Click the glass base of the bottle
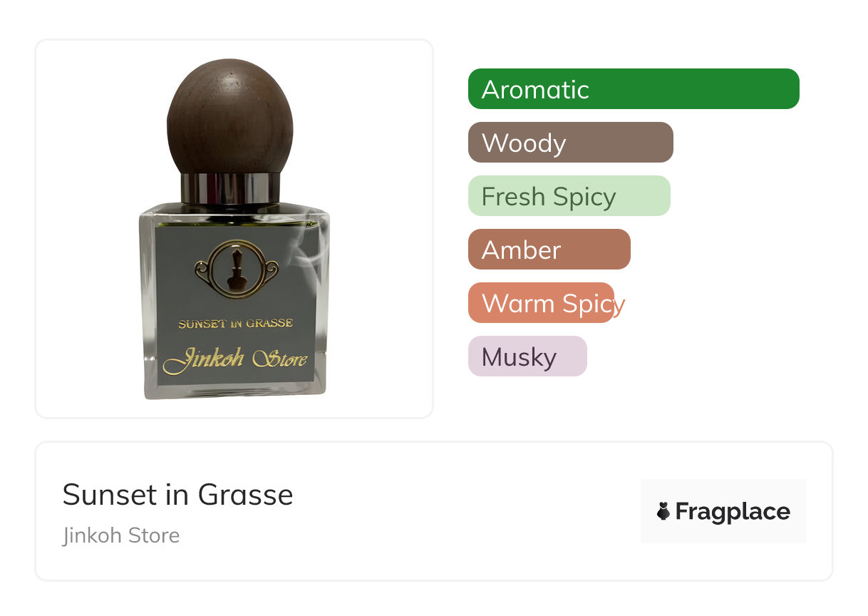868x616 pixels. click(235, 391)
